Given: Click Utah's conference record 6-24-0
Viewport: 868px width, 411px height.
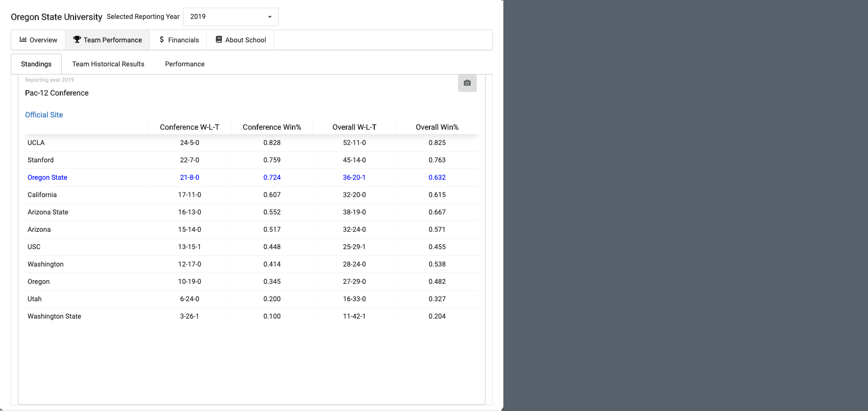Looking at the screenshot, I should 189,299.
